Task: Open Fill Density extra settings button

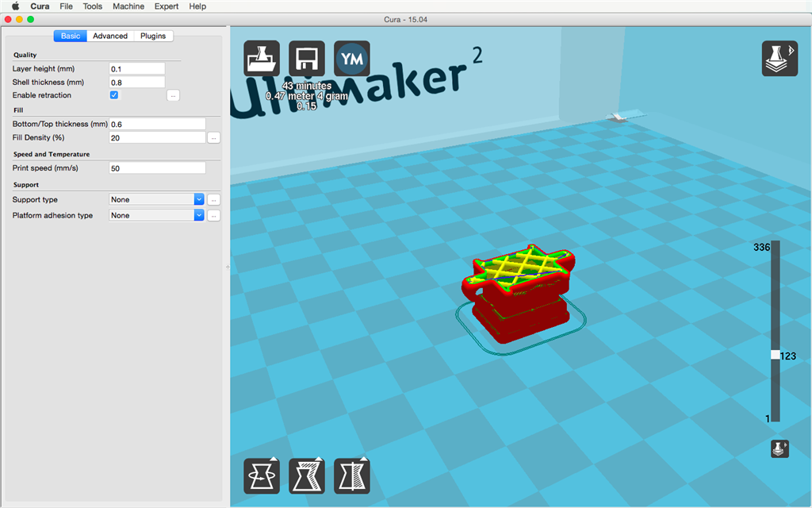Action: click(x=213, y=138)
